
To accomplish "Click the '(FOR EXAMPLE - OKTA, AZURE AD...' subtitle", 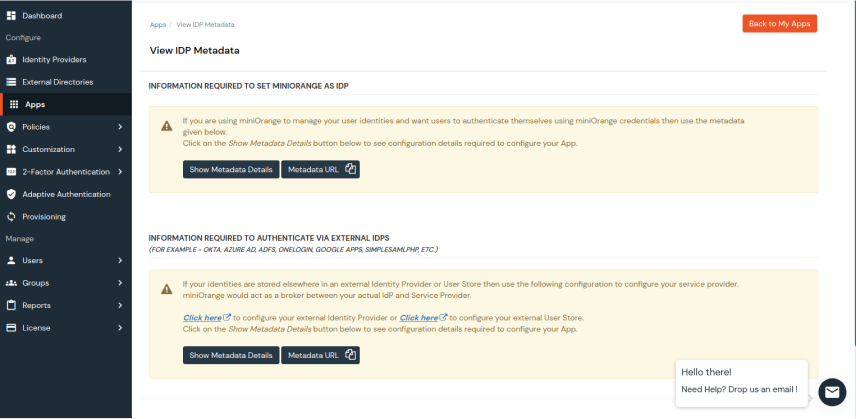I will [x=293, y=249].
